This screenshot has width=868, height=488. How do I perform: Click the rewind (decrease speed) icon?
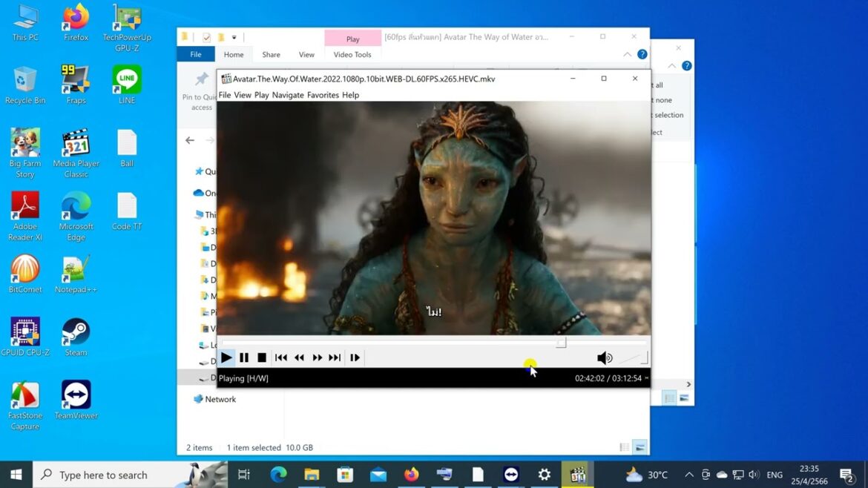coord(299,357)
